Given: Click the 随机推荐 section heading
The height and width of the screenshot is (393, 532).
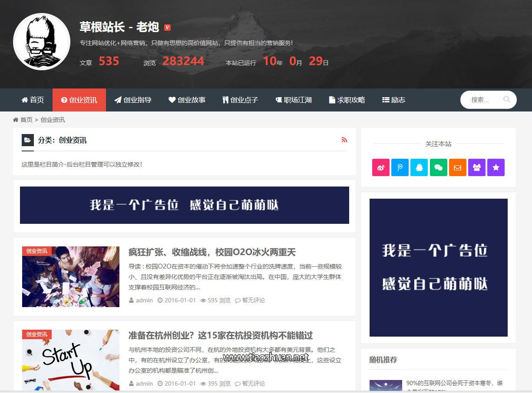Looking at the screenshot, I should click(383, 360).
